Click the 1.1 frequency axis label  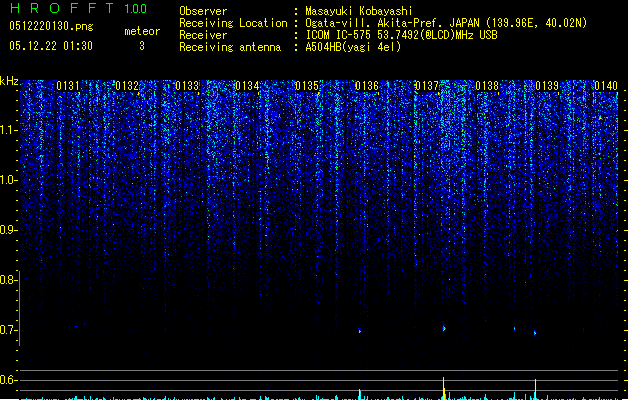[x=8, y=130]
